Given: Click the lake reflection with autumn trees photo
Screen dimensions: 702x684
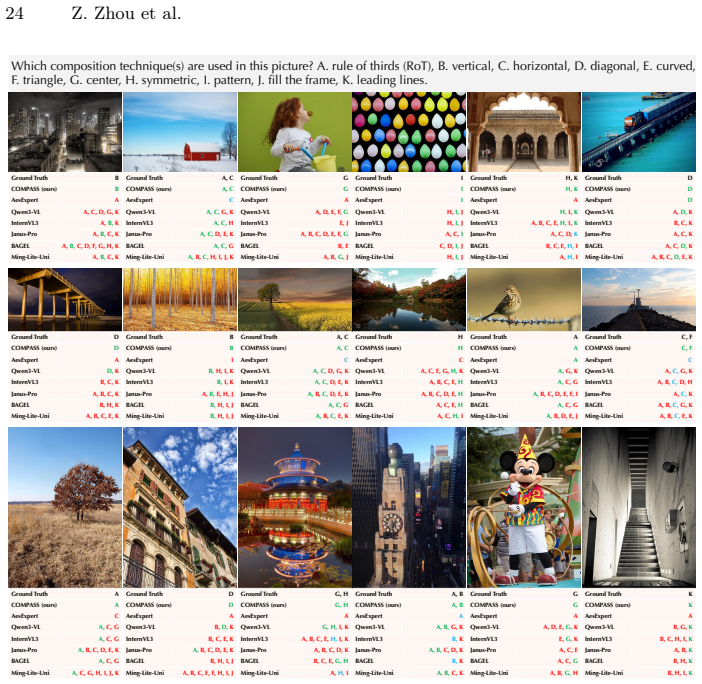Looking at the screenshot, I should coord(409,299).
